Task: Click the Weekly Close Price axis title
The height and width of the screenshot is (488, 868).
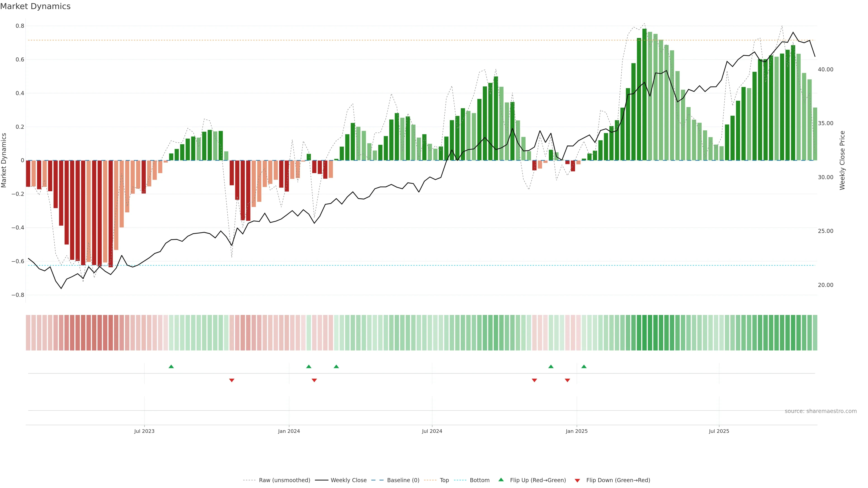Action: [842, 160]
